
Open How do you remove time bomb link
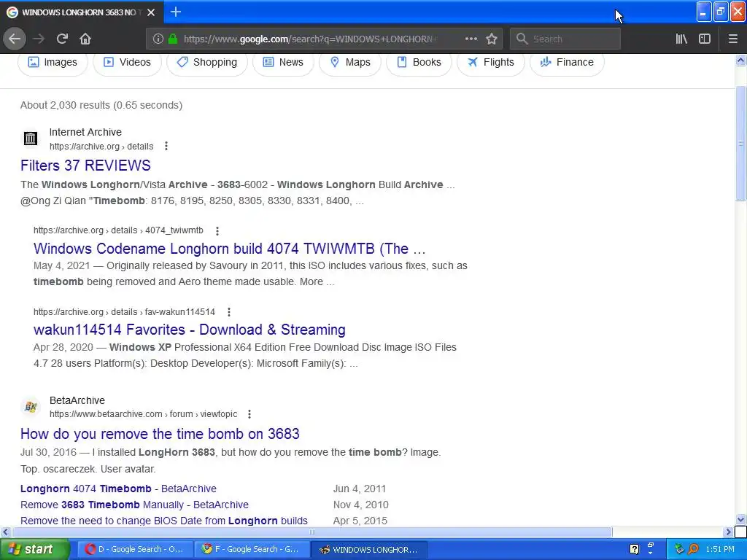click(160, 434)
